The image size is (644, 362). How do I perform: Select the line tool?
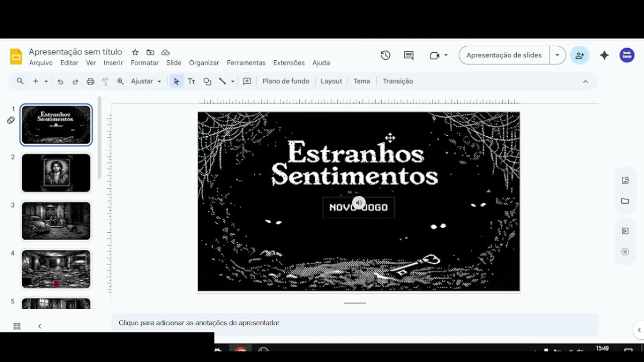pyautogui.click(x=222, y=81)
